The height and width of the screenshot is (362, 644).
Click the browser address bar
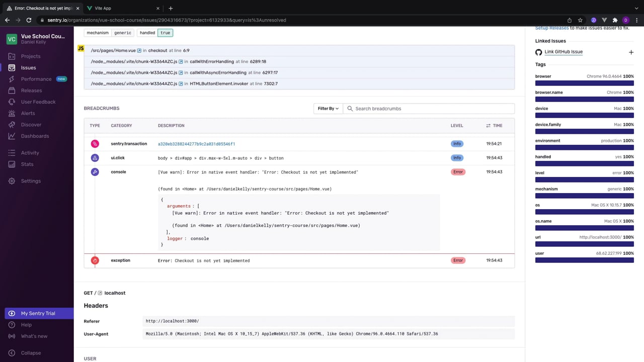(302, 20)
